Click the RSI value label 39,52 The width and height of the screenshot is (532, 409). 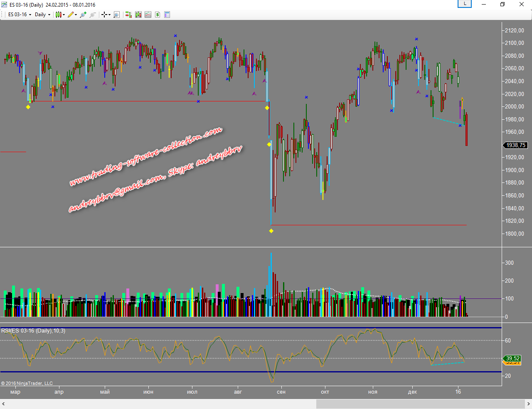point(512,358)
